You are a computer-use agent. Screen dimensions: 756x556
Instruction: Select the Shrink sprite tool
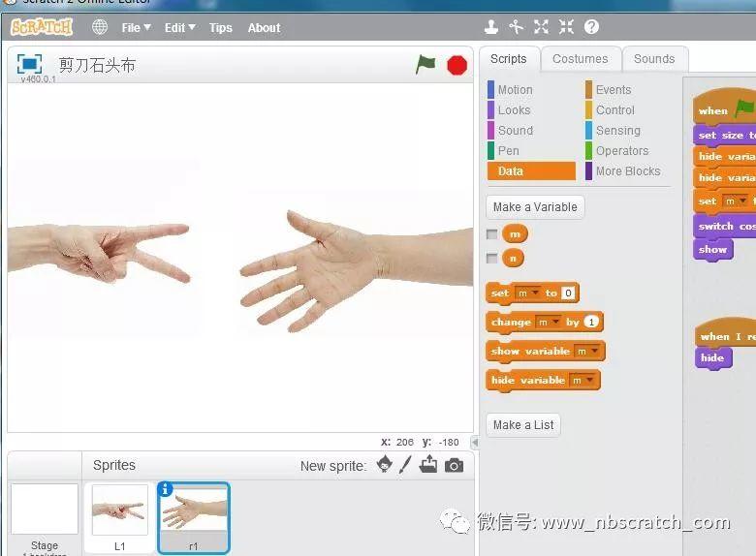[567, 27]
